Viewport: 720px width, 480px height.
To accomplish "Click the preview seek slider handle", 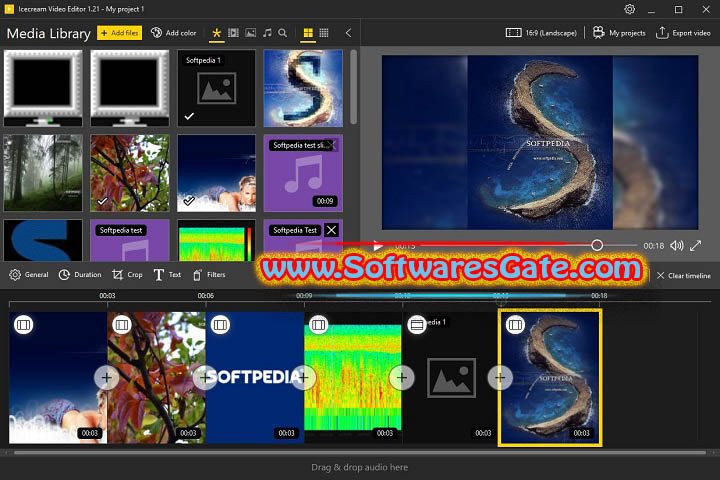I will tap(596, 245).
